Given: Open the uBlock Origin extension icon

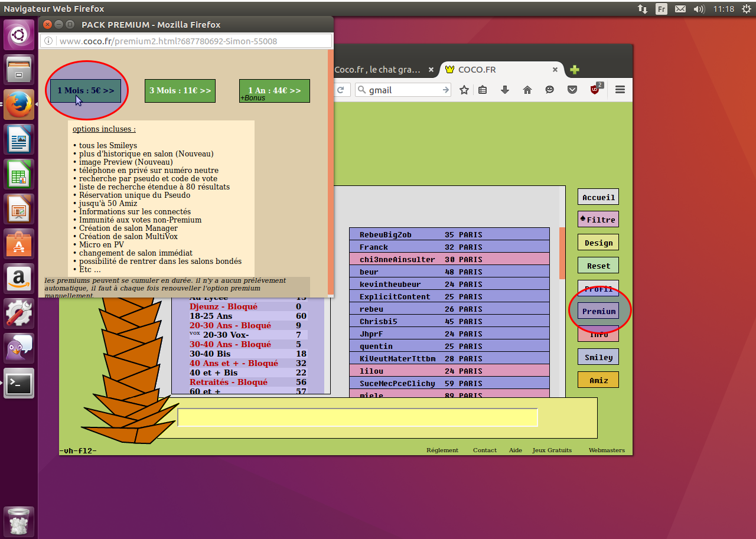Looking at the screenshot, I should tap(596, 89).
